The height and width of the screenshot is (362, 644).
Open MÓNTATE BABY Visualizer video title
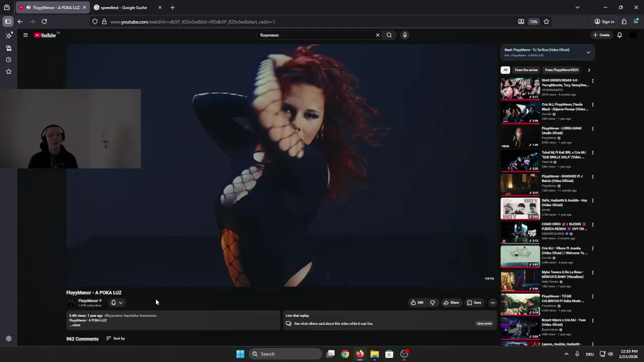(x=562, y=275)
